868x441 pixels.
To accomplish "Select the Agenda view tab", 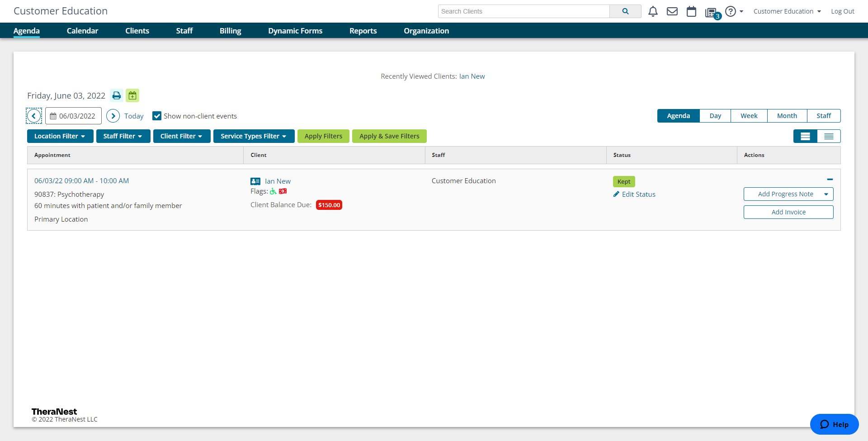I will coord(679,116).
